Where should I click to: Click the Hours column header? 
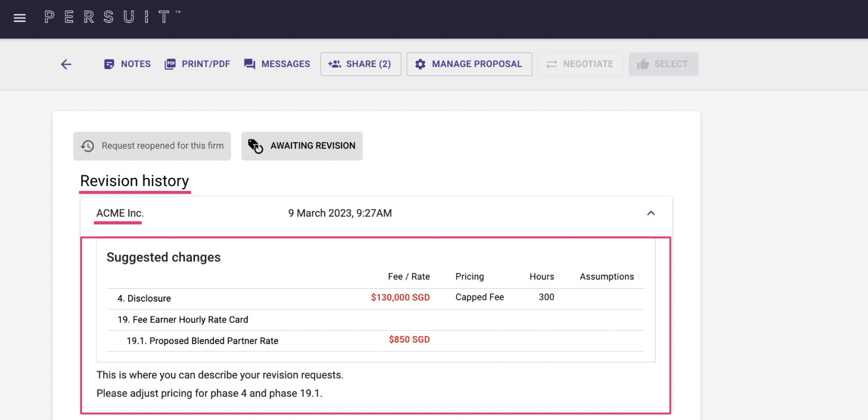click(542, 277)
